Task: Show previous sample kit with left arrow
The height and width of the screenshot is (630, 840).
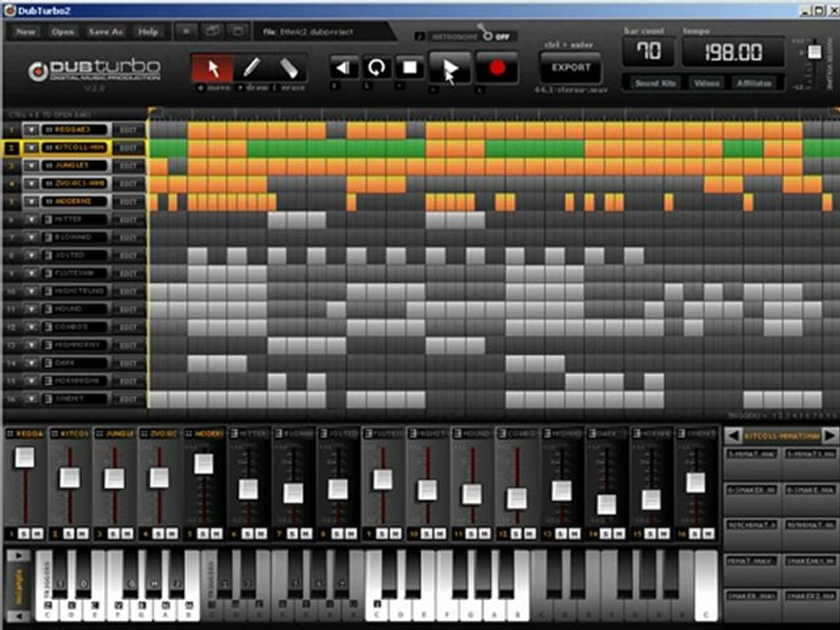Action: point(733,436)
